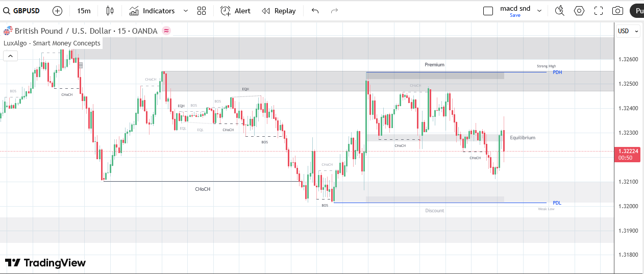The image size is (644, 274).
Task: Expand the manage layouts chevron
Action: [539, 11]
